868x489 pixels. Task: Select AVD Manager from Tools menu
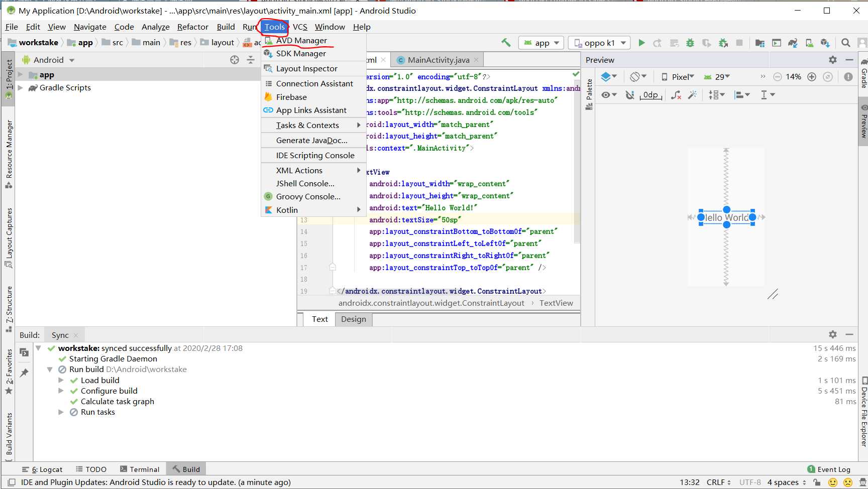click(x=301, y=41)
